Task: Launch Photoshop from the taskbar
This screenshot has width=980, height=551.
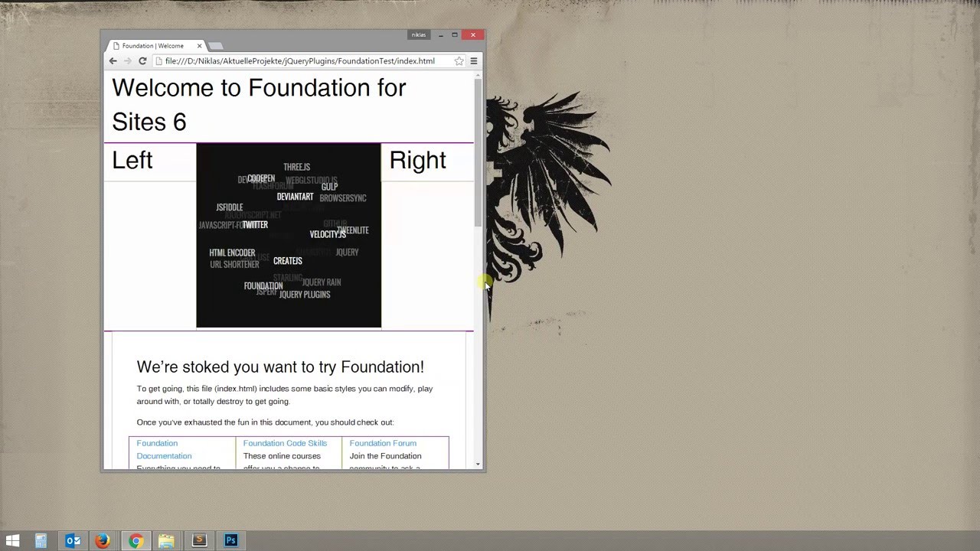Action: pos(230,541)
